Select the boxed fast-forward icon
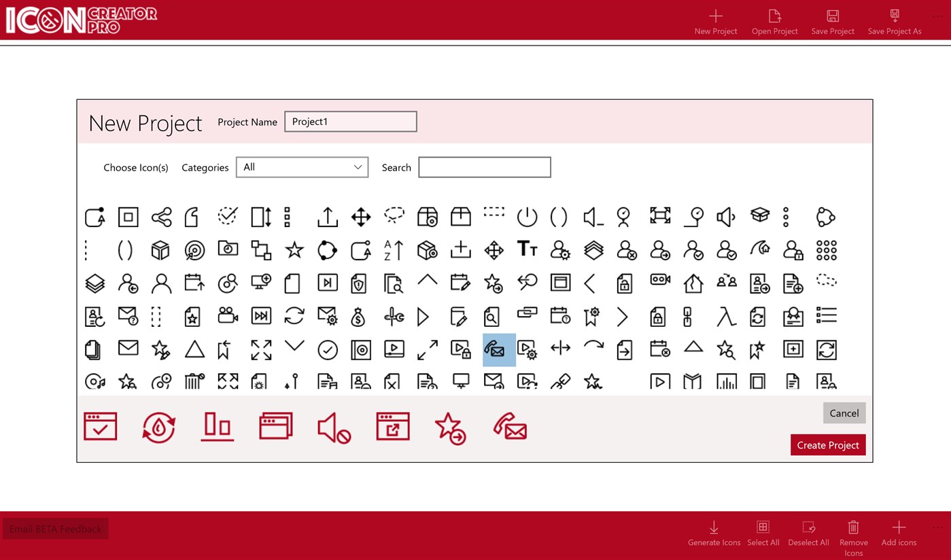Screen dimensions: 951x560 click(x=261, y=317)
